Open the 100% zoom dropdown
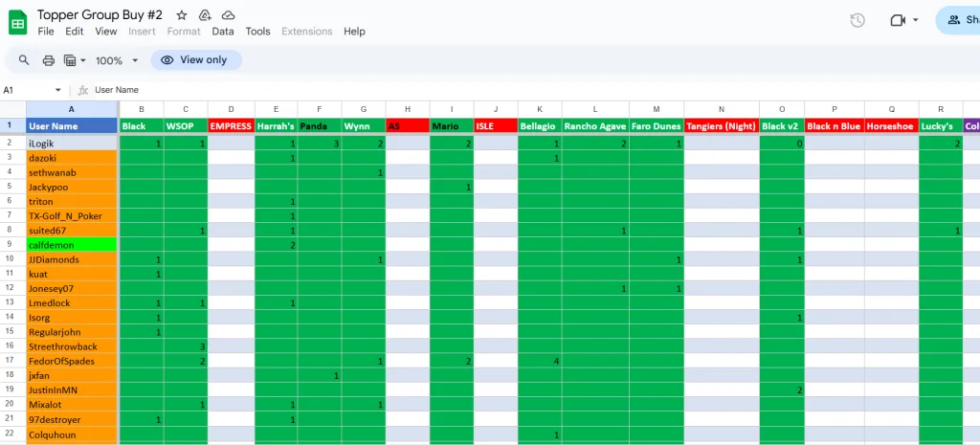 (117, 60)
